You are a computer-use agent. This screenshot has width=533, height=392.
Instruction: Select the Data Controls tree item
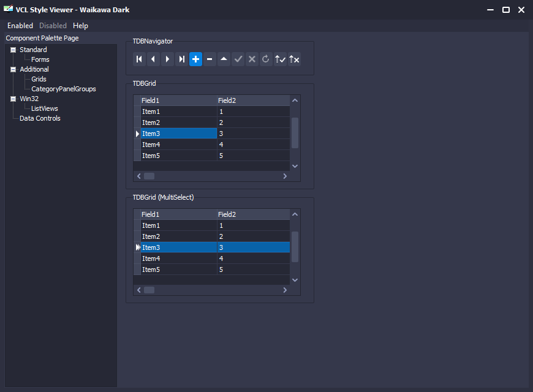(x=40, y=119)
